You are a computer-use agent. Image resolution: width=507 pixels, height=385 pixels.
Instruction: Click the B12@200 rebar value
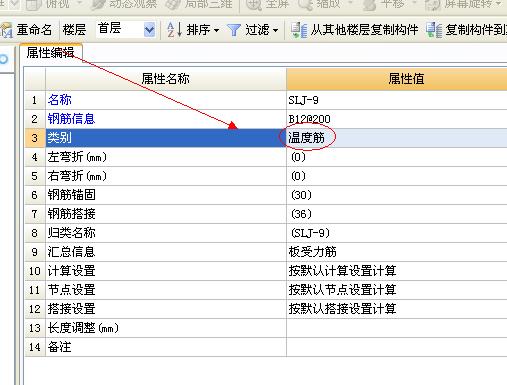pos(309,119)
